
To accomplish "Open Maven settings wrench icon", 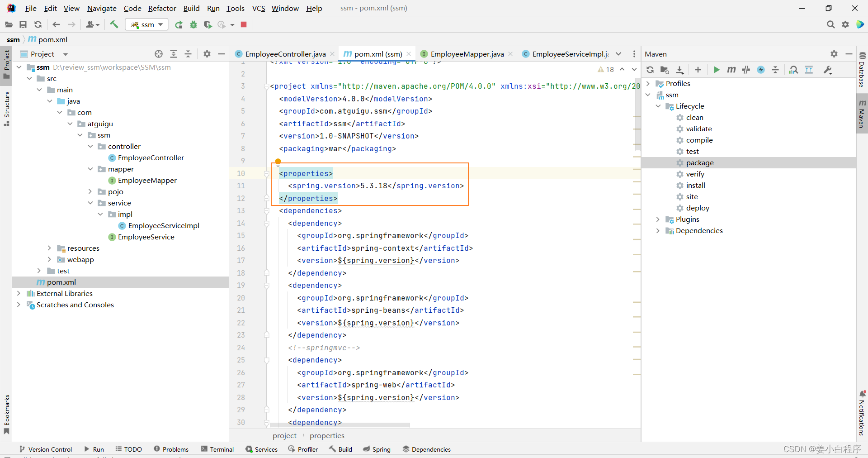I will pos(827,70).
